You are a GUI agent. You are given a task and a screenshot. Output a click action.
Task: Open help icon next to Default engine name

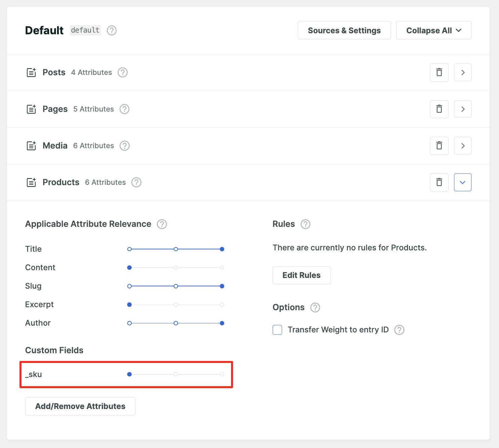pos(111,31)
